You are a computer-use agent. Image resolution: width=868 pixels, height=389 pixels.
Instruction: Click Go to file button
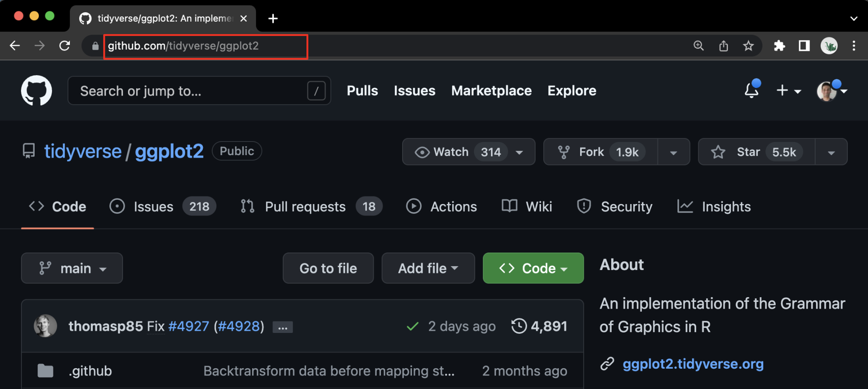328,268
